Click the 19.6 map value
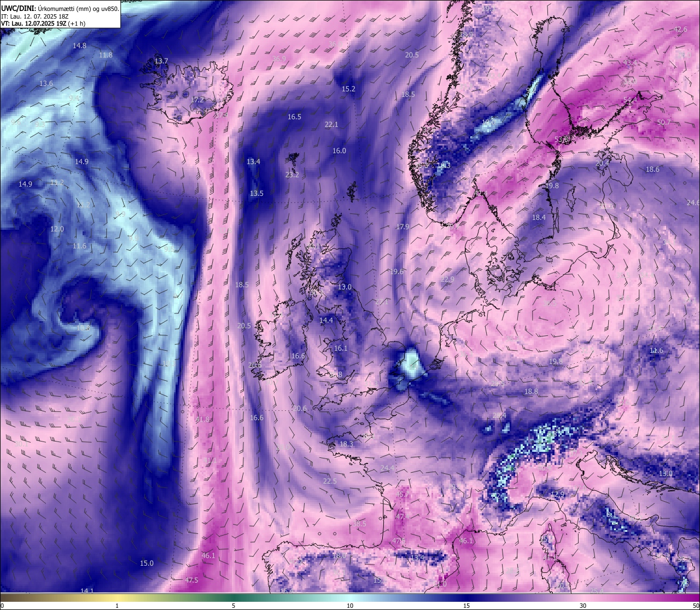 [396, 272]
